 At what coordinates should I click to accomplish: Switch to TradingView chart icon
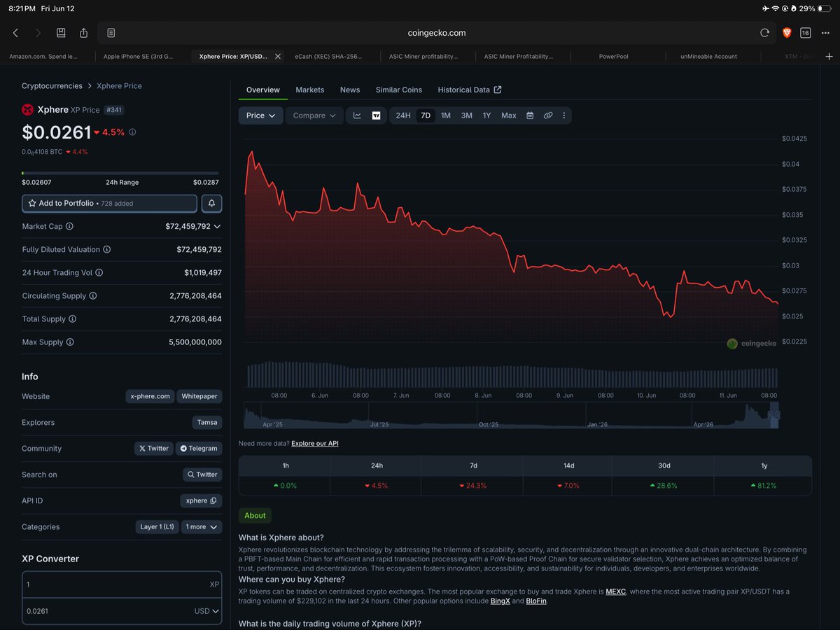(x=376, y=115)
